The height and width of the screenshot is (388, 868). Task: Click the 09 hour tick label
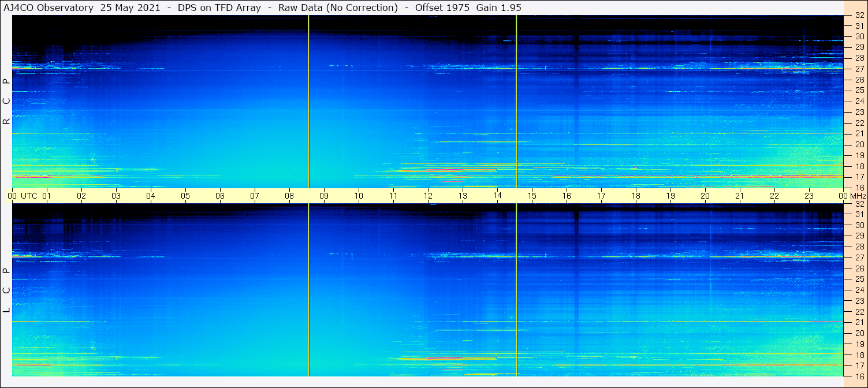(x=324, y=196)
